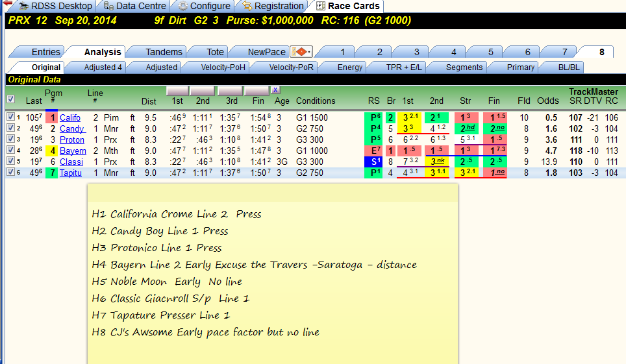
Task: Click the blank button above 2nd column
Action: pos(203,91)
